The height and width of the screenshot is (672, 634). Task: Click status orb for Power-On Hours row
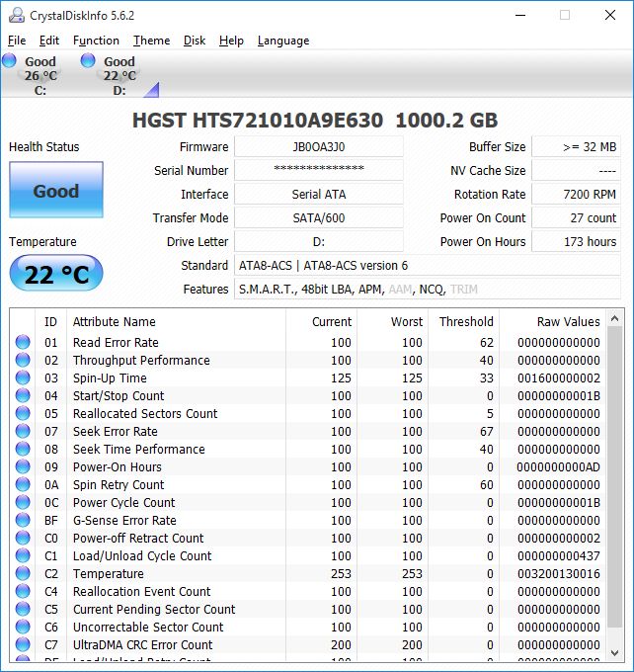pos(23,466)
